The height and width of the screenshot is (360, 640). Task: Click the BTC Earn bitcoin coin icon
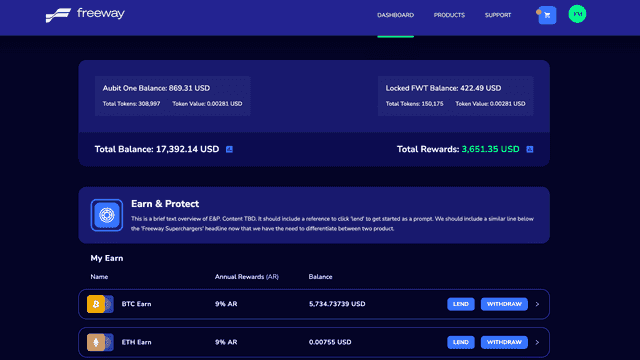click(x=96, y=304)
